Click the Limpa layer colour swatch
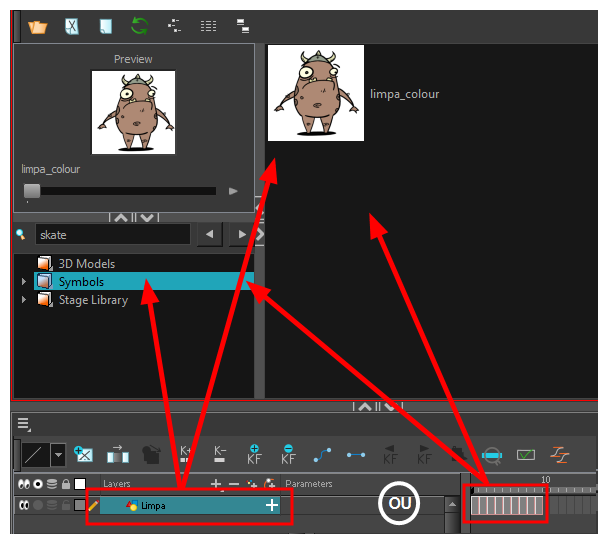 point(80,505)
